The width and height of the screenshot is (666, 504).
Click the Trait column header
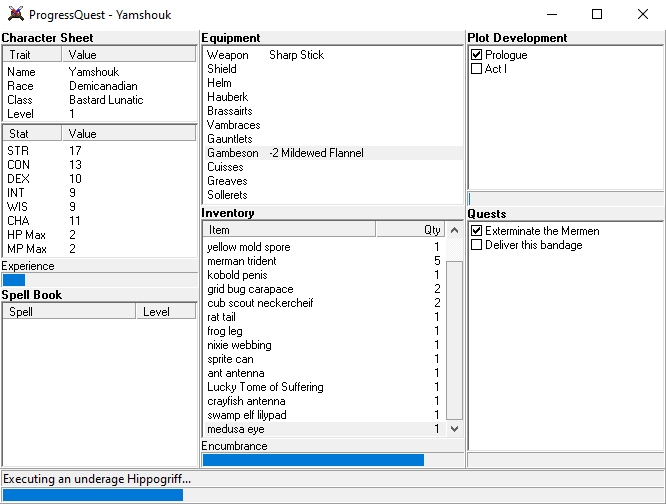point(32,55)
